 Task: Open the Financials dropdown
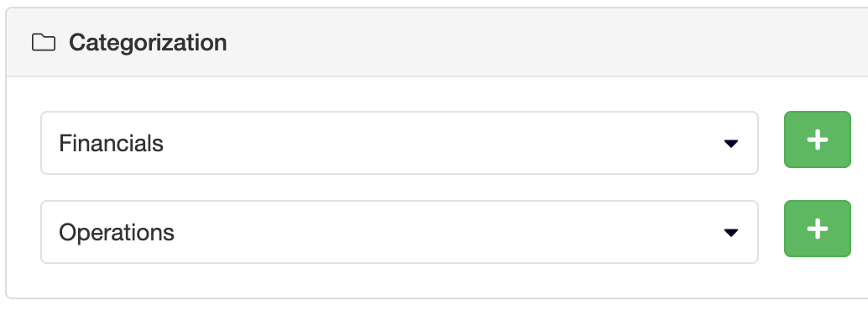coord(399,143)
